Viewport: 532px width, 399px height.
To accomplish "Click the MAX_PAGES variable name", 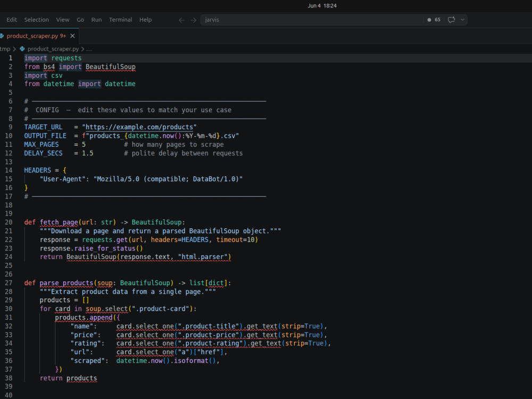I will click(x=41, y=145).
